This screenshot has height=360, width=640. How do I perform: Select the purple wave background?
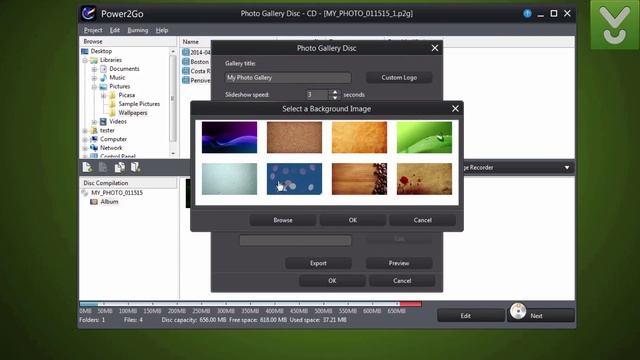pyautogui.click(x=229, y=137)
